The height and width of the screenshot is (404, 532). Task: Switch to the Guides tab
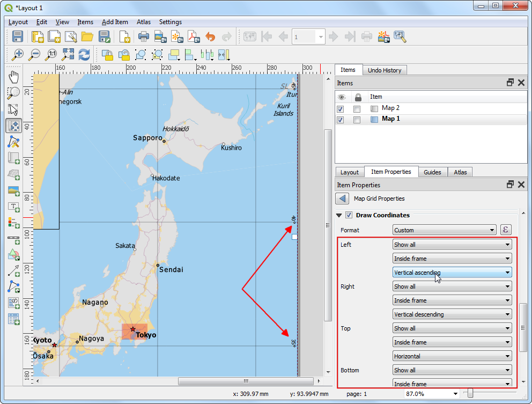coord(432,172)
